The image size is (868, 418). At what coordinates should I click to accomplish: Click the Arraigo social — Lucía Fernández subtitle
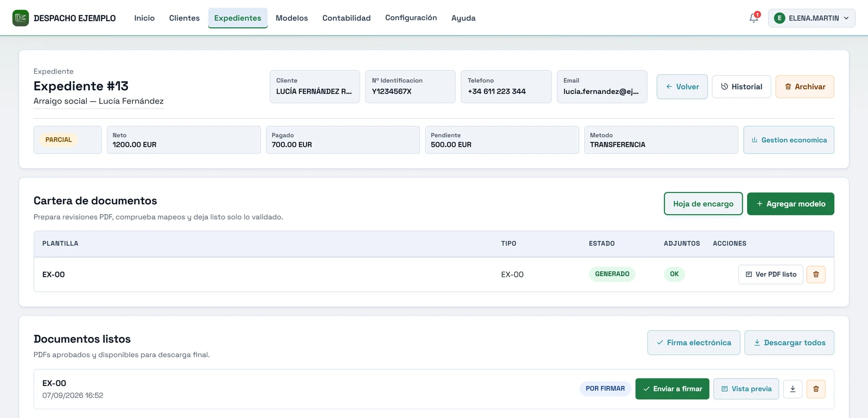point(99,101)
